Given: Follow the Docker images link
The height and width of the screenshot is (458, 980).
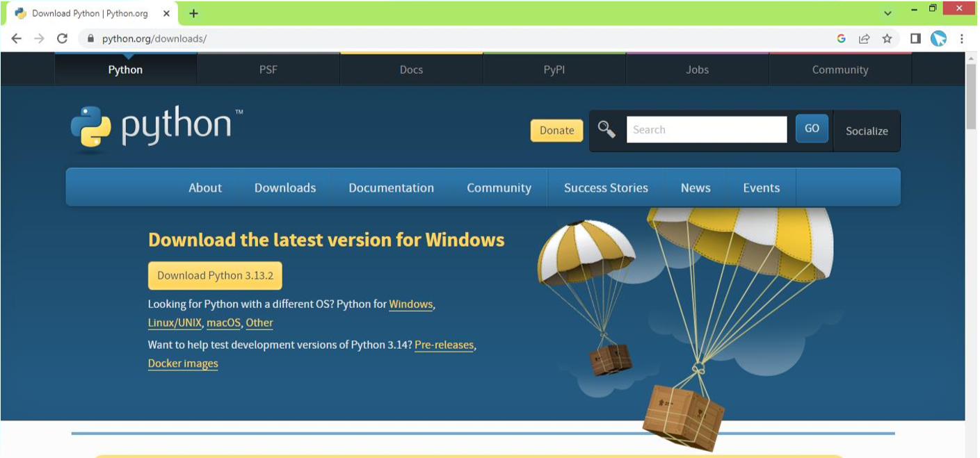Looking at the screenshot, I should 183,363.
